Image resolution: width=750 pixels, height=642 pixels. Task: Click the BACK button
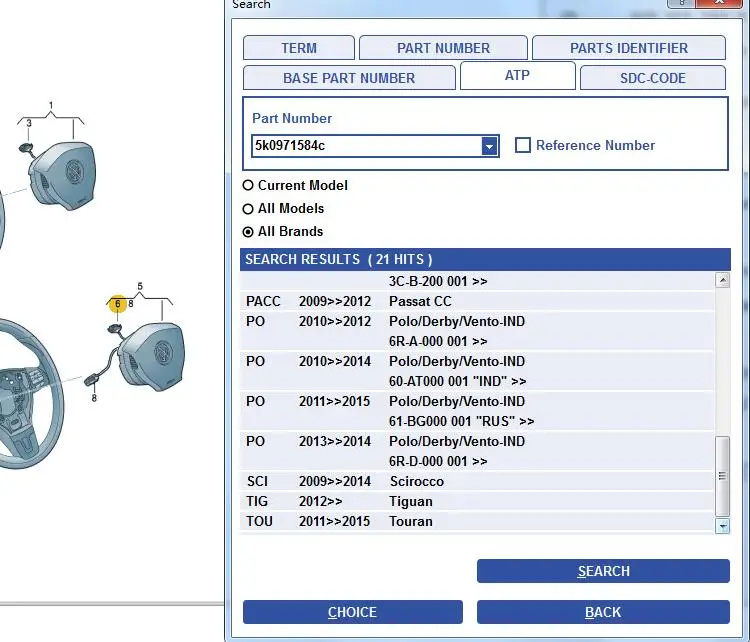603,612
